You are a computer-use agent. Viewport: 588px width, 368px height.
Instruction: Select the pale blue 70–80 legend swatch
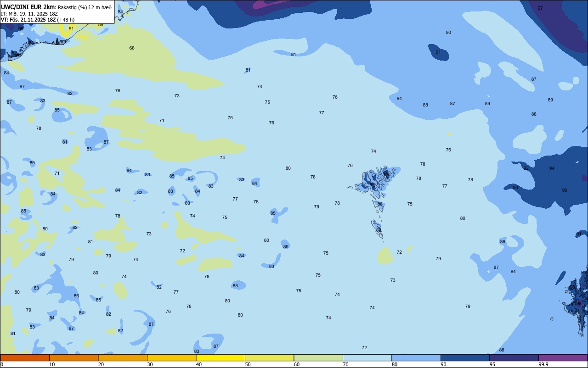point(367,357)
